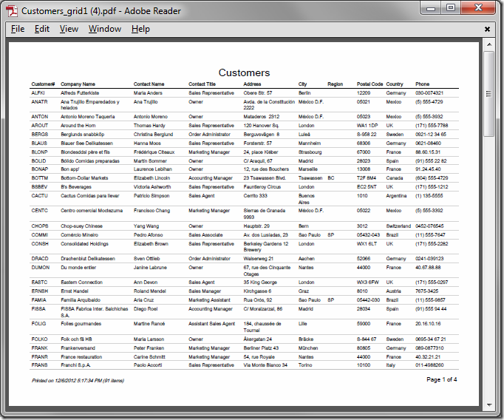Click the vertical scrollbar thumb
This screenshot has height=420, width=504.
click(x=489, y=94)
